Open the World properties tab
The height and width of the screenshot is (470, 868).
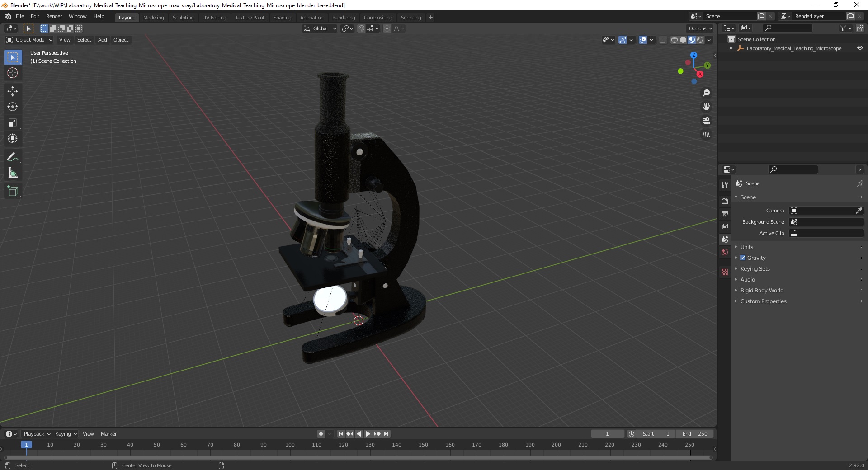pos(725,252)
